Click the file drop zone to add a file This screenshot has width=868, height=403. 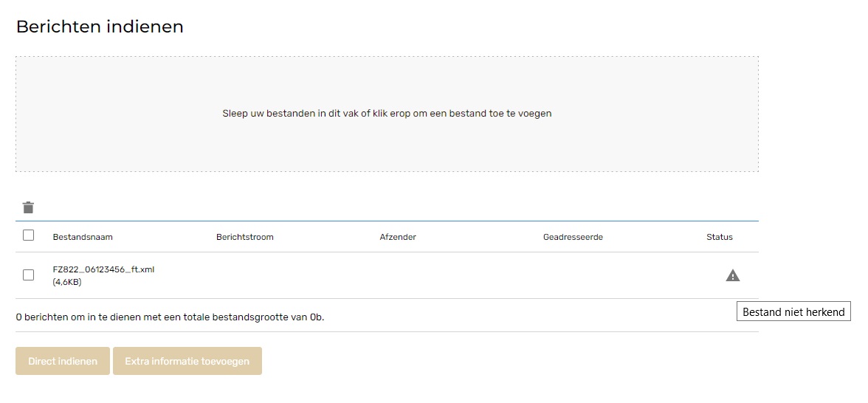coord(387,114)
